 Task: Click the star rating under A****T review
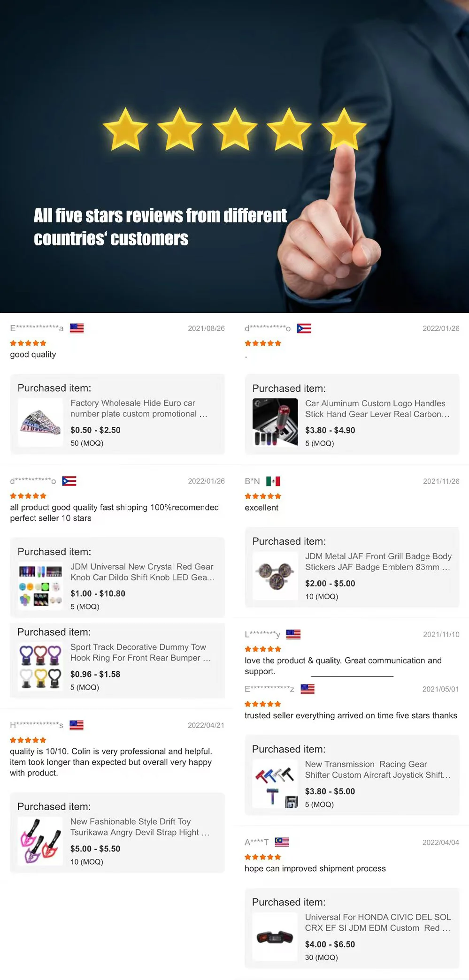click(263, 857)
